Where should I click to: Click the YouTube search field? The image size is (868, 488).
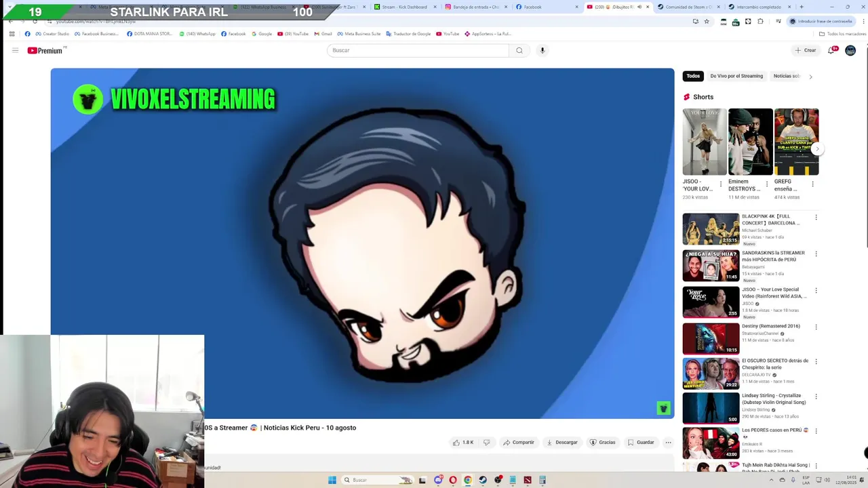418,50
